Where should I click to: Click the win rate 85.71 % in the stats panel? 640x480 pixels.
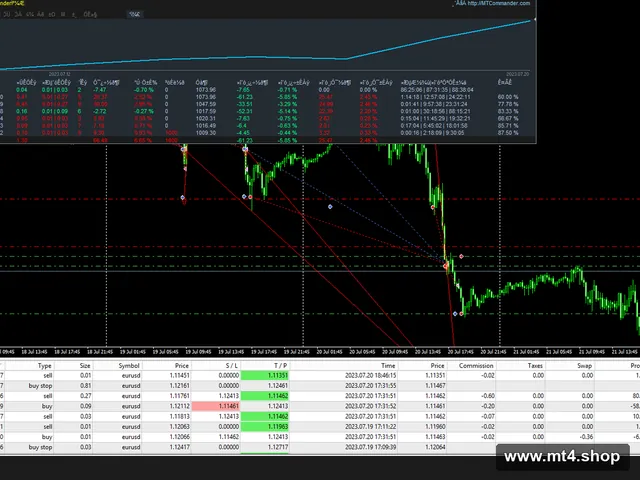click(508, 126)
